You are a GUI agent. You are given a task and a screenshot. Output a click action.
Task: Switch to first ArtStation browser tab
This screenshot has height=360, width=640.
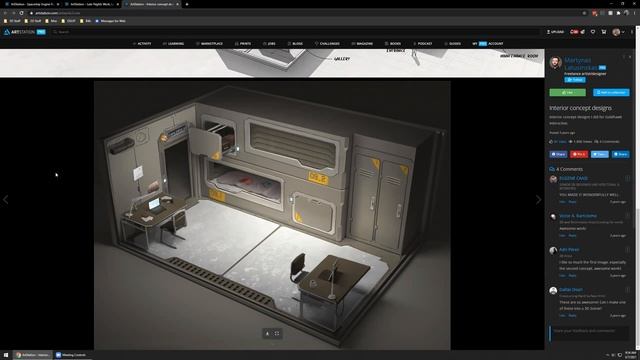pos(32,4)
